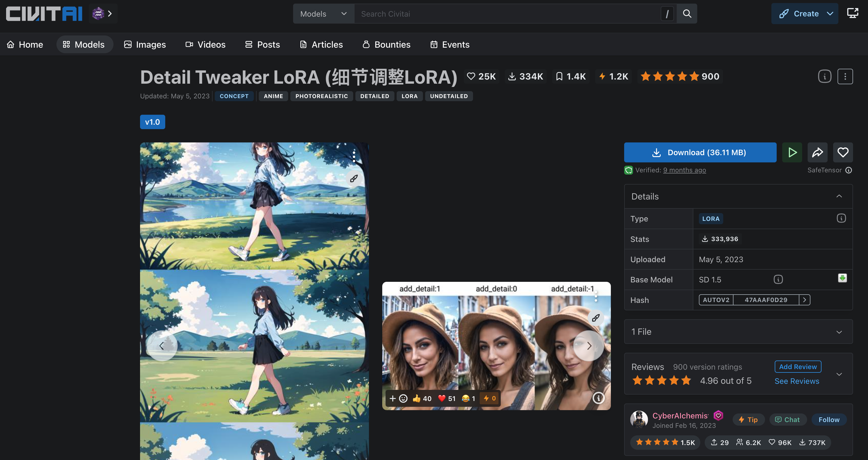Click the info icon on hat image

(598, 398)
